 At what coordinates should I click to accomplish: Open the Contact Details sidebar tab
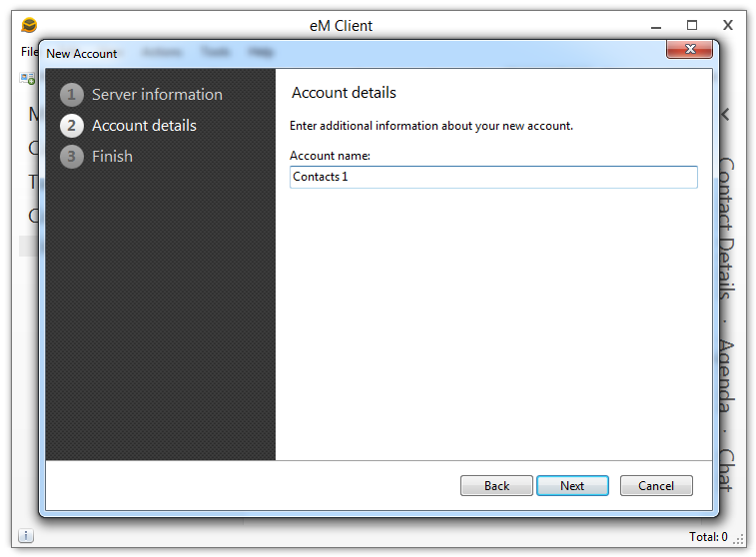727,229
